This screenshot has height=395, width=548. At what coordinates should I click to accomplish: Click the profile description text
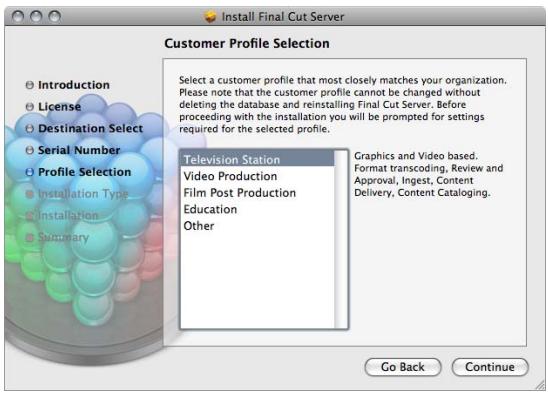tap(428, 174)
